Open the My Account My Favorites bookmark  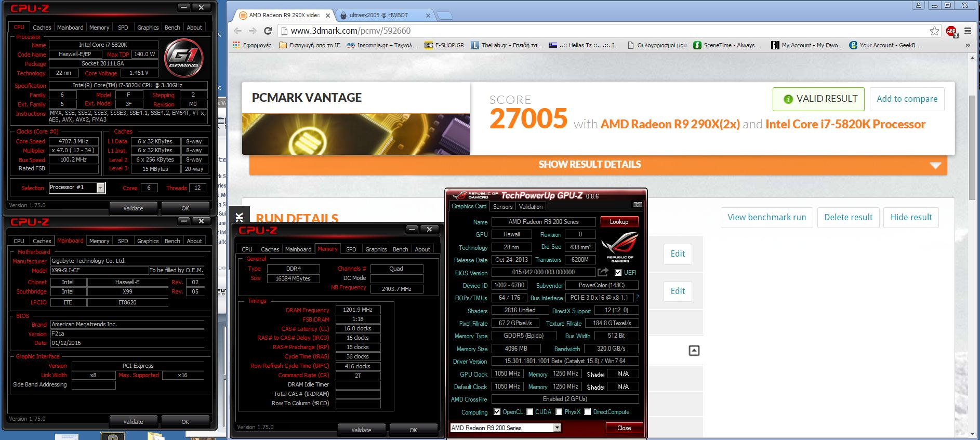[x=807, y=45]
